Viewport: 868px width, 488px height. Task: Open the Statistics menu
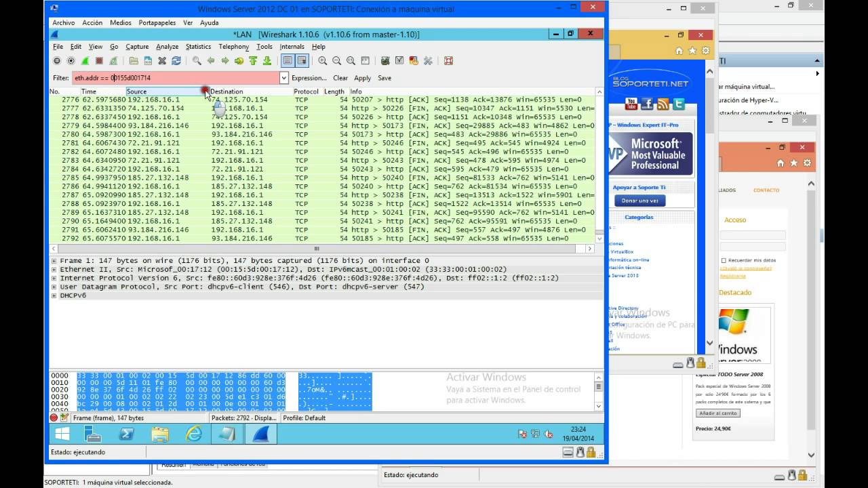198,47
